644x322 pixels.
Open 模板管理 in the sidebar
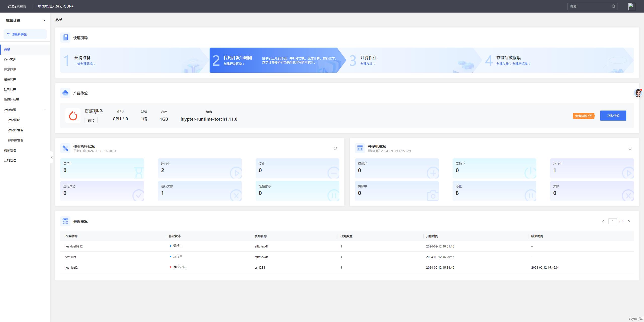point(25,80)
